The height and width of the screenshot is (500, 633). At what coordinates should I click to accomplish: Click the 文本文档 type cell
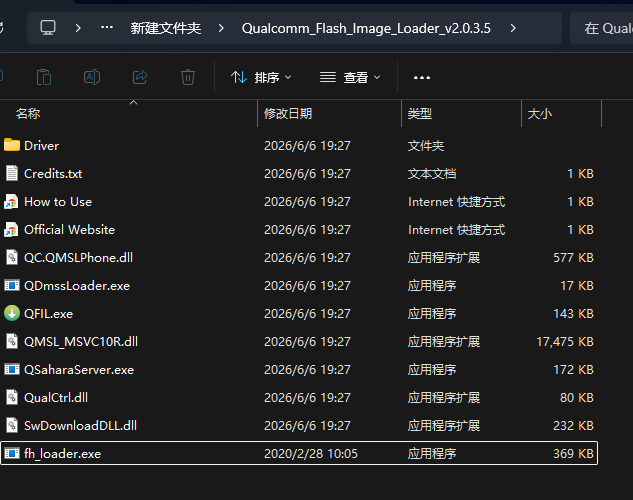click(432, 174)
